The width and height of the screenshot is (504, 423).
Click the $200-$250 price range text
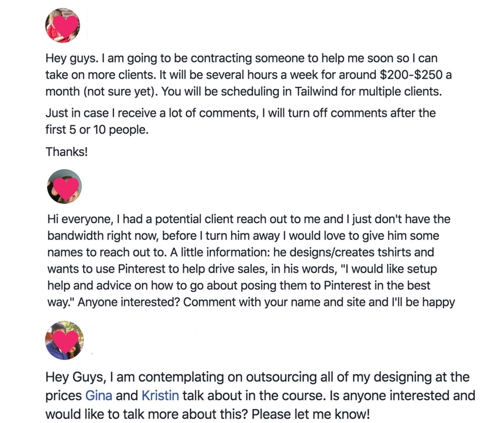[411, 75]
